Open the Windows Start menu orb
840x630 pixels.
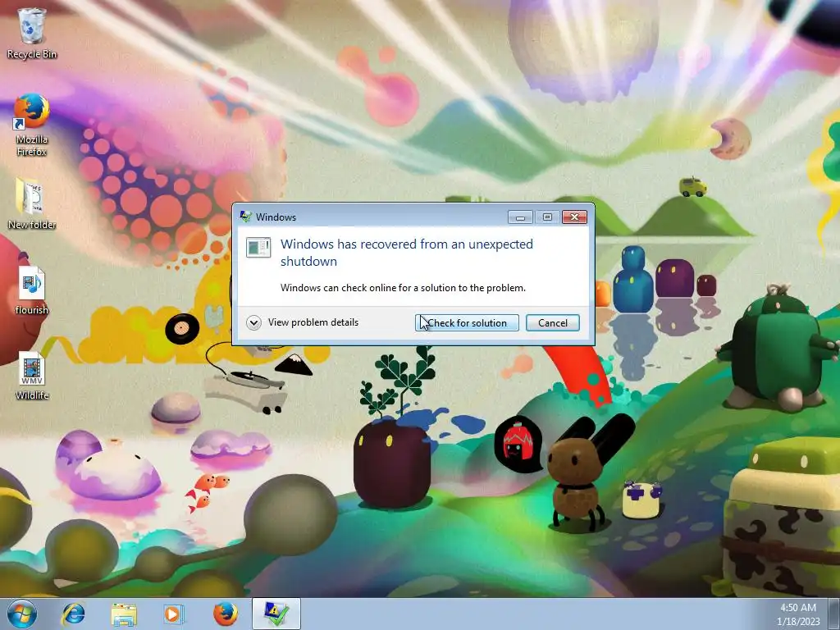click(22, 614)
